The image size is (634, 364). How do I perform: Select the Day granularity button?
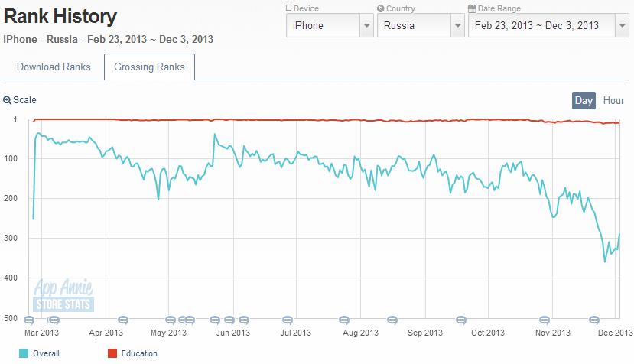(x=584, y=100)
